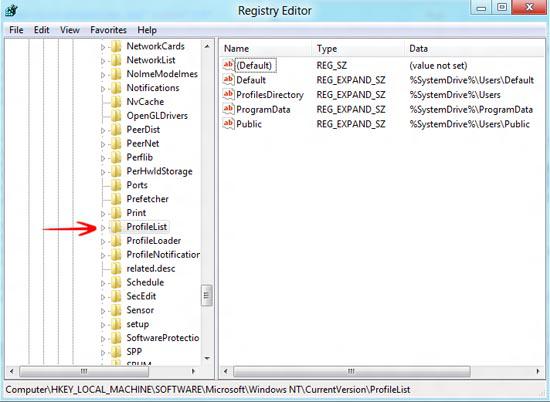Viewport: 550px width, 402px height.
Task: Click the ProfileLoader folder icon
Action: click(x=116, y=241)
